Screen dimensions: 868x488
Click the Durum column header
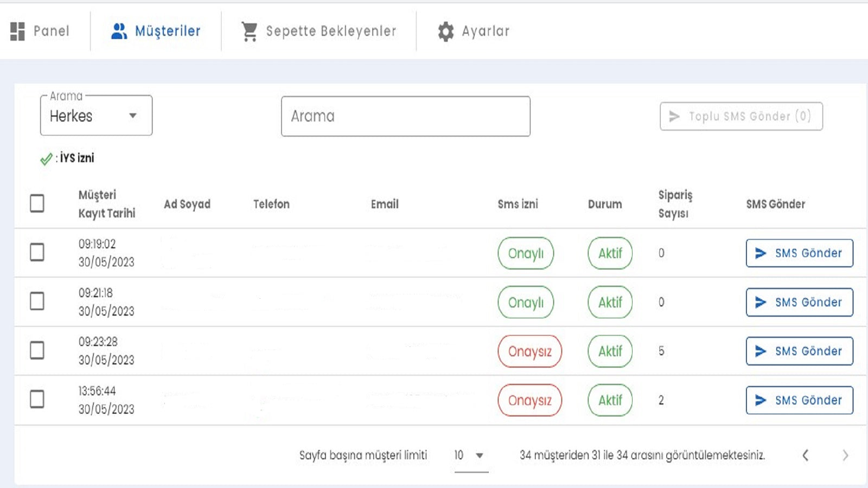point(605,204)
